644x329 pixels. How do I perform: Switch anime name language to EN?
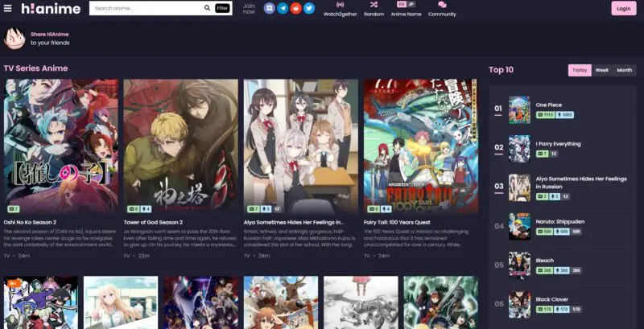click(402, 4)
